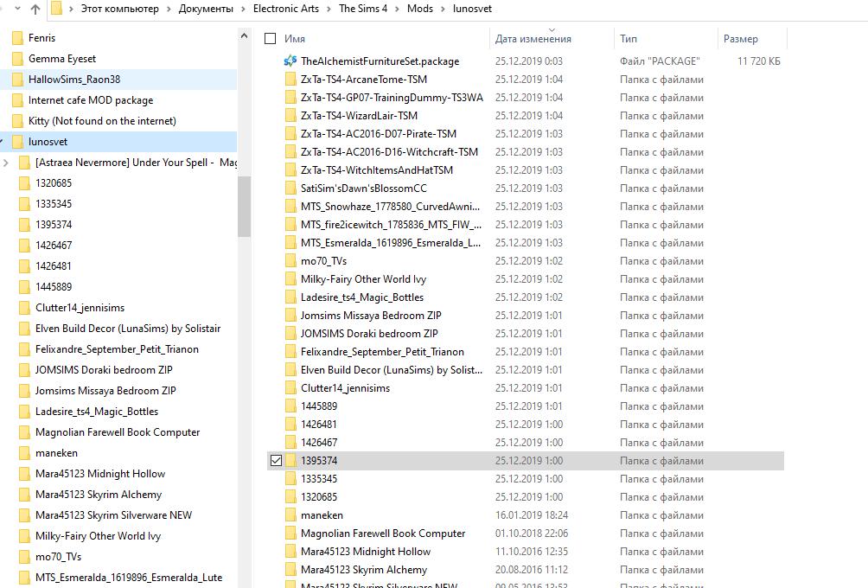Click maneken folder icon in navigation tree

pos(24,453)
